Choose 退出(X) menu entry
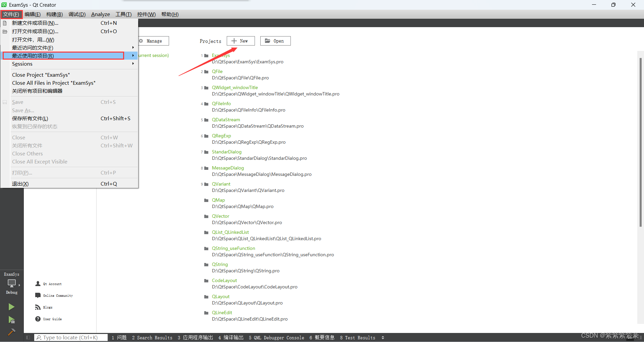The image size is (644, 342). tap(69, 184)
